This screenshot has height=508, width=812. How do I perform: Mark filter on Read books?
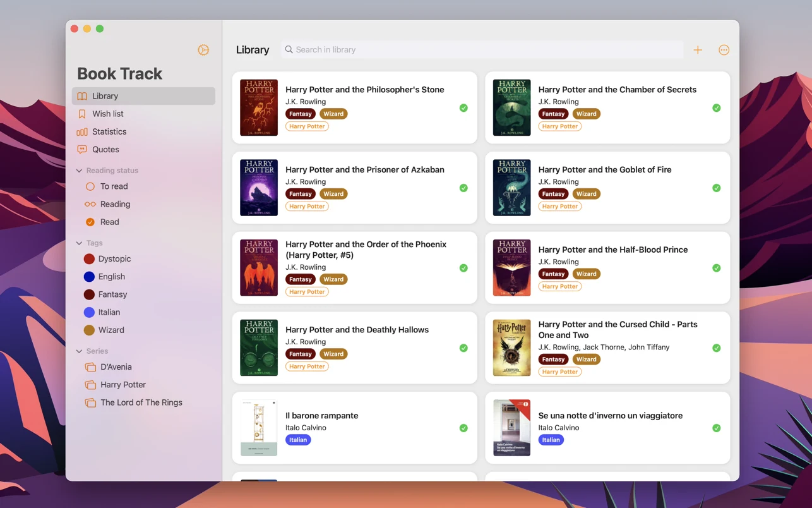coord(89,222)
